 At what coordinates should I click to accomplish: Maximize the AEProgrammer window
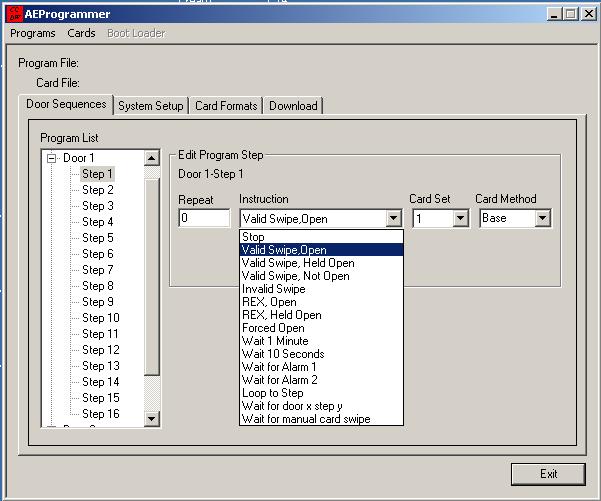point(571,14)
